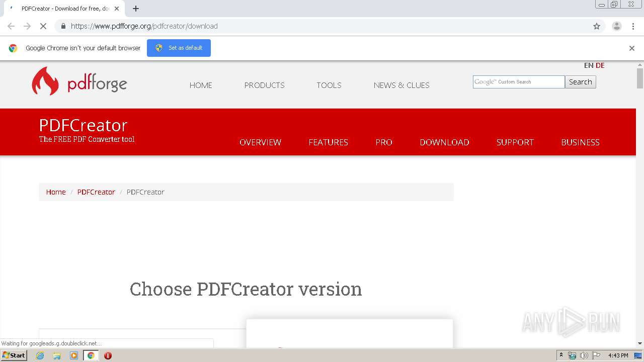Click PDFCreator title in red banner
644x362 pixels.
coord(83,125)
